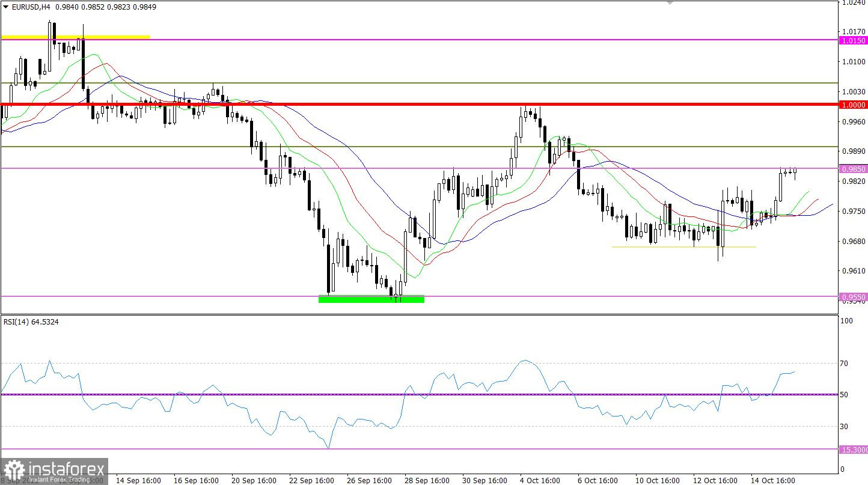Viewport: 868px width, 485px height.
Task: Click the 28 Sep 16:00 time label
Action: pos(427,480)
